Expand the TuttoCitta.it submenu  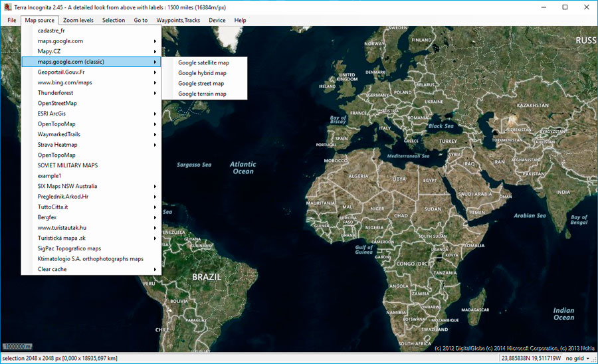[91, 207]
